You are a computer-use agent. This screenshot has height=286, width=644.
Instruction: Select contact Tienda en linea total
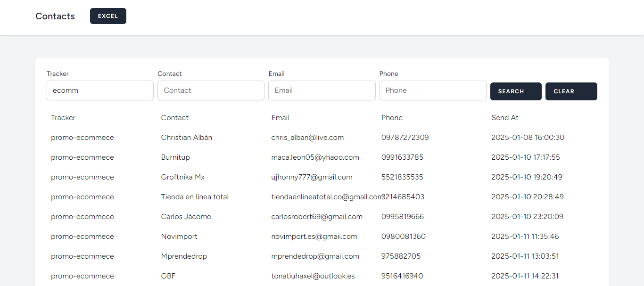tap(195, 197)
